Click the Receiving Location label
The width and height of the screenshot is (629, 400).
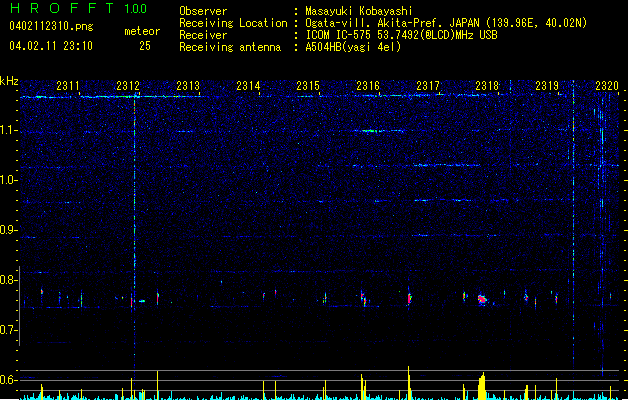pos(233,23)
